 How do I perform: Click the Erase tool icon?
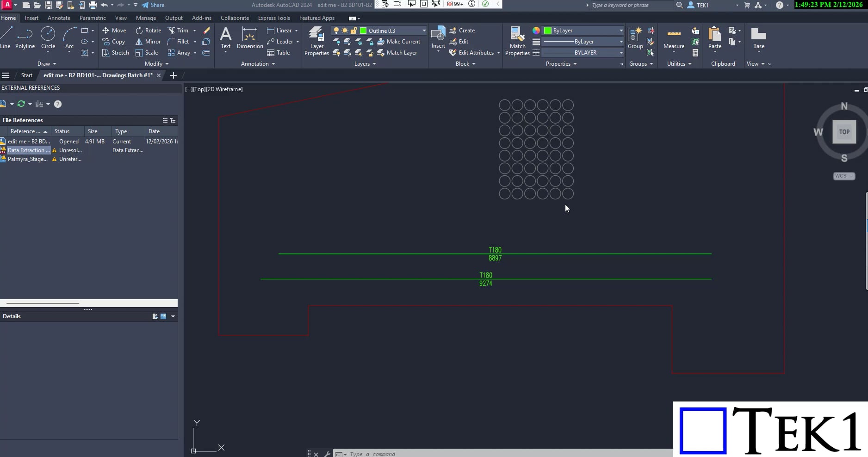206,31
